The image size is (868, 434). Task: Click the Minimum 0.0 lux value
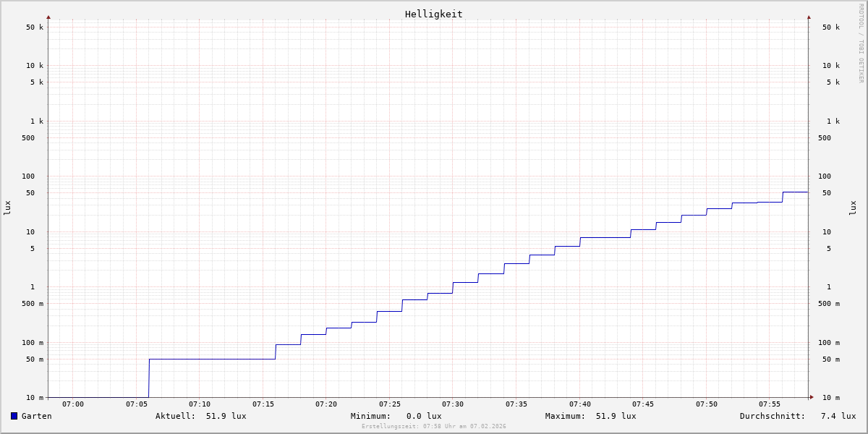424,416
